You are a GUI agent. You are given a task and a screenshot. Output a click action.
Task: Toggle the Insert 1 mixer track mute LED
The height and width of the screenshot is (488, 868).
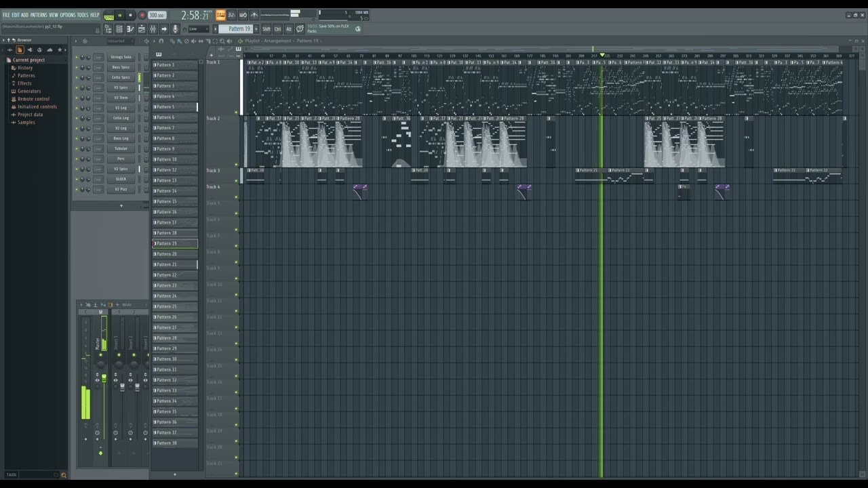(119, 354)
